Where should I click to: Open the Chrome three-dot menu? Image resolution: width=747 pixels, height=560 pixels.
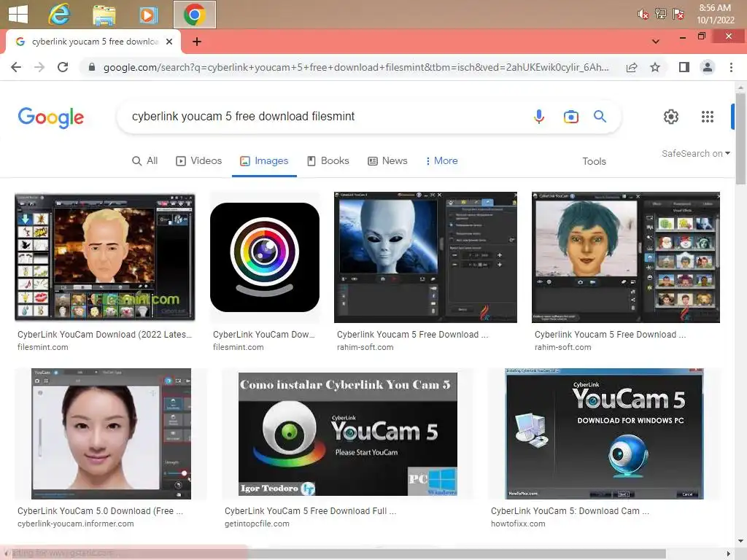[731, 67]
